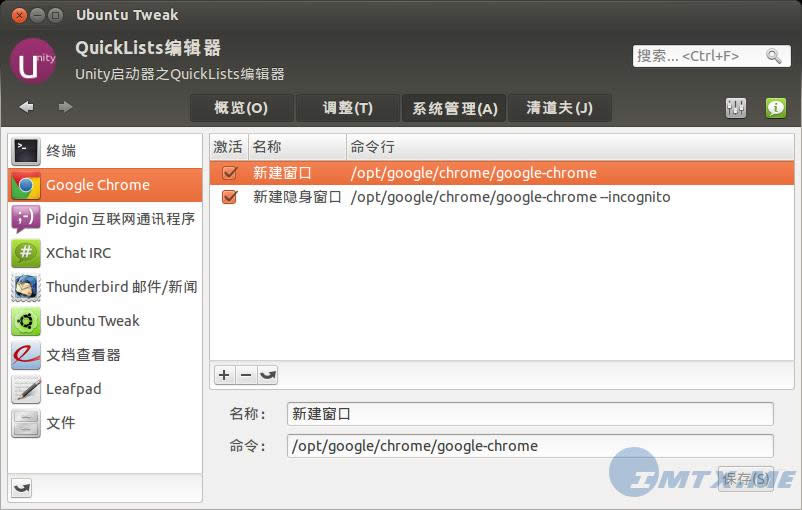
Task: Click the 命令 input with google-chrome path
Action: [530, 446]
